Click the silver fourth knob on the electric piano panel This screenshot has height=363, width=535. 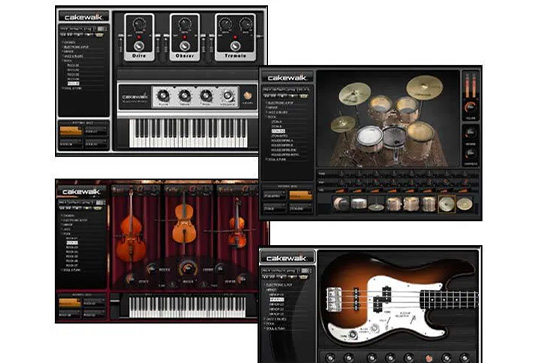228,96
